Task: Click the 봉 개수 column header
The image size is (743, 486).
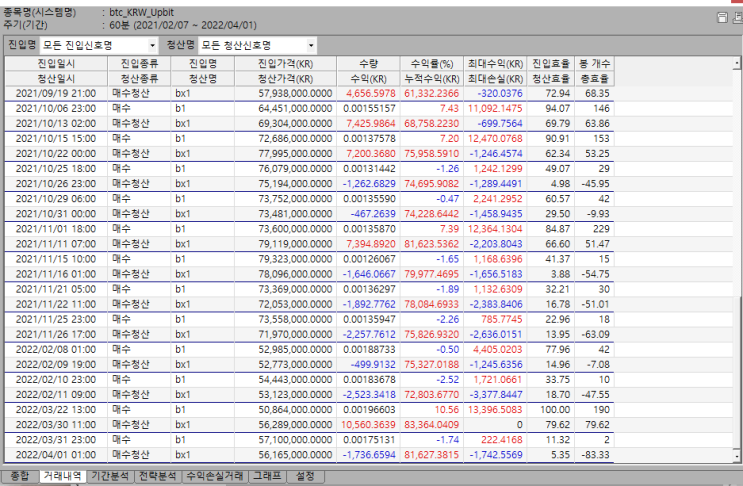Action: [x=595, y=63]
